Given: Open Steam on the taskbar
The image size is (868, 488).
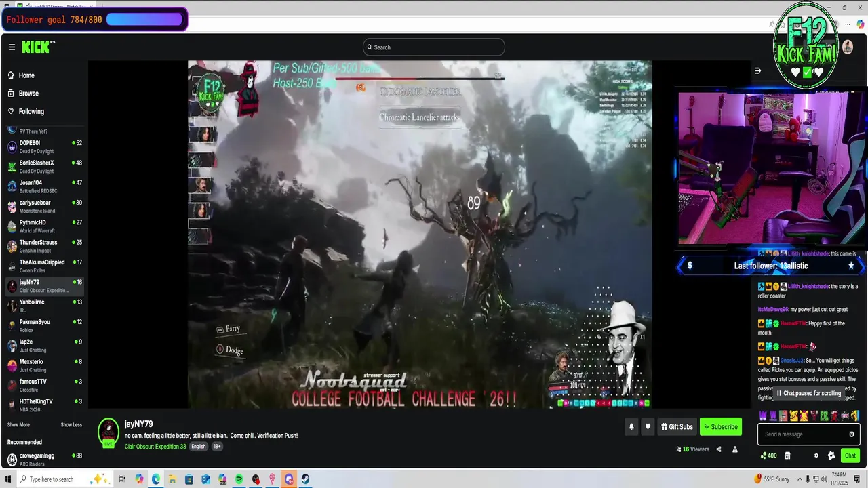Looking at the screenshot, I should 306,479.
